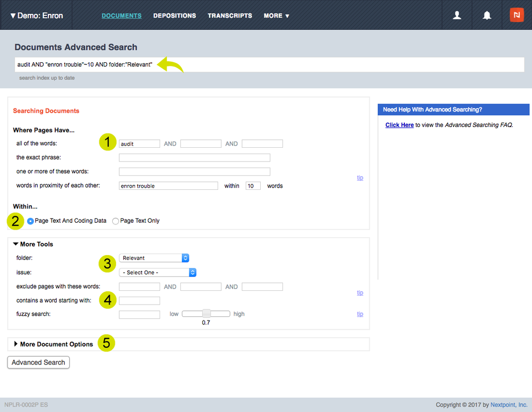Screen dimensions: 532x412
Task: Open the folder dropdown showing Relevant
Action: tap(154, 258)
